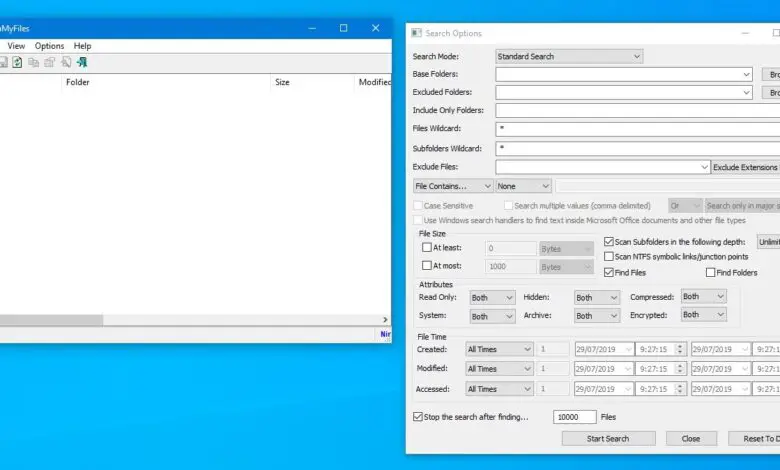This screenshot has height=470, width=780.
Task: Open the View menu
Action: pyautogui.click(x=16, y=46)
